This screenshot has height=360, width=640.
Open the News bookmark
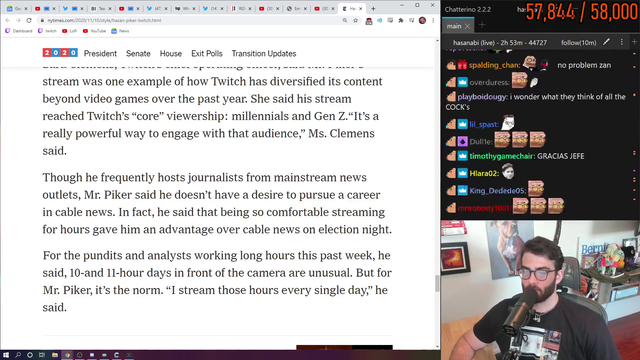(120, 31)
